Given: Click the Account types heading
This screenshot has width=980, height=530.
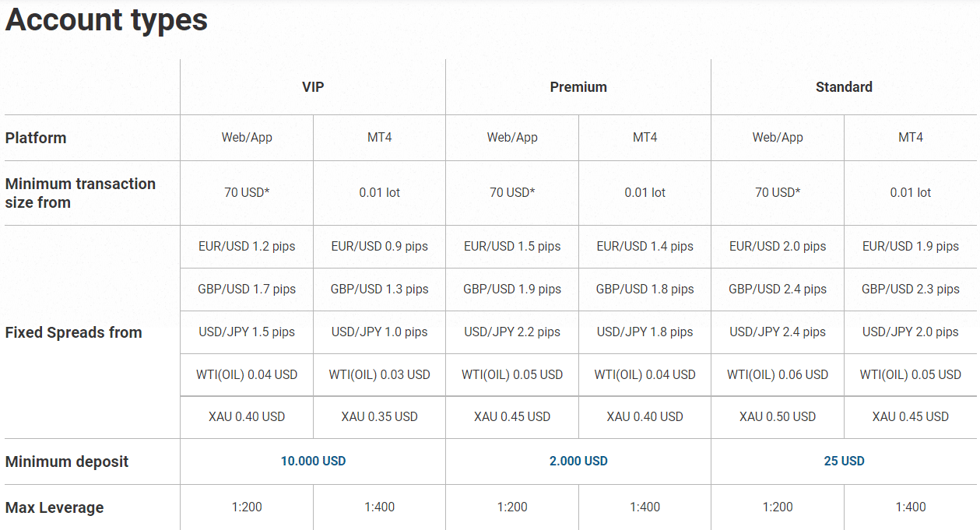Looking at the screenshot, I should pos(107,19).
